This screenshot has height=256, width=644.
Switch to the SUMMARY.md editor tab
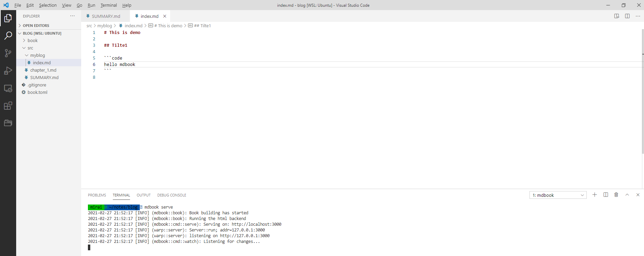105,16
